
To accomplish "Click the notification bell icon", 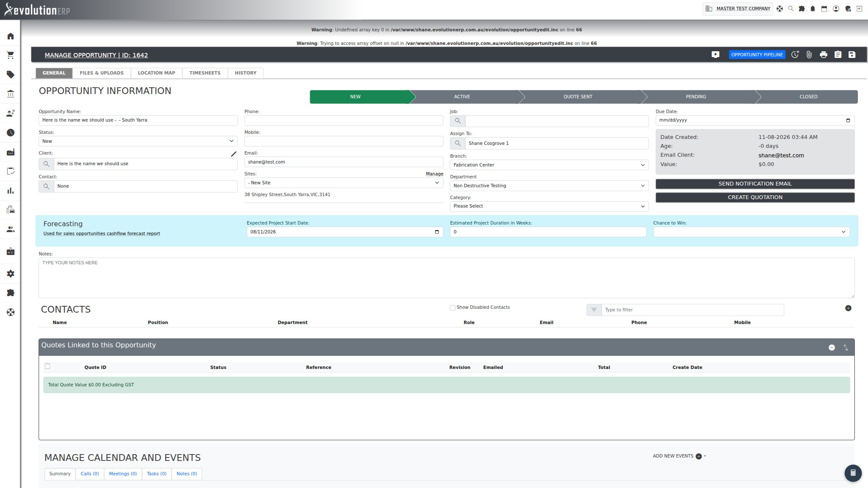I will tap(812, 8).
